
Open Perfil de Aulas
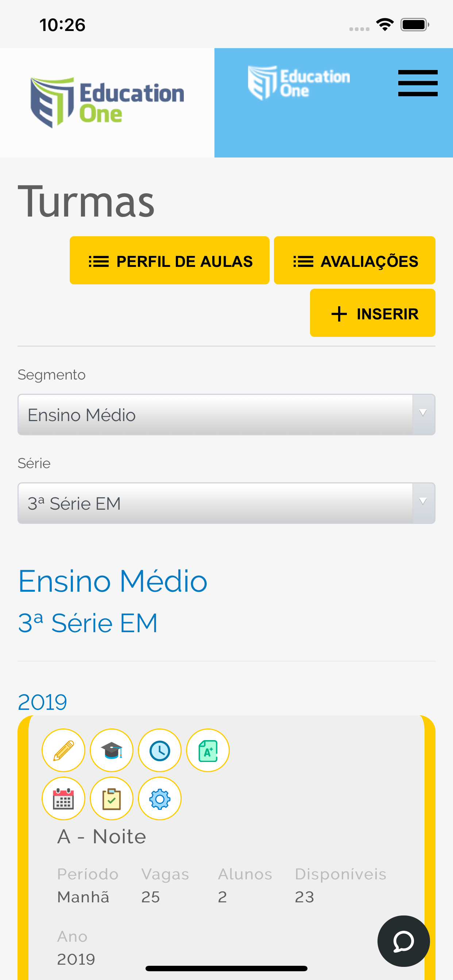point(169,260)
